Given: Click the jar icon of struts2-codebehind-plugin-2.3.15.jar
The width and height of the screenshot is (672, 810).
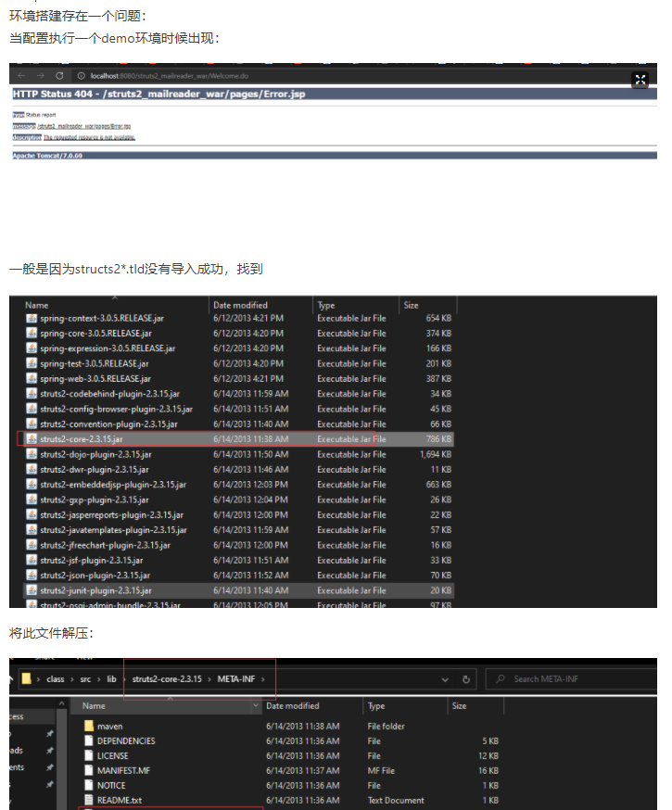Looking at the screenshot, I should pyautogui.click(x=32, y=394).
